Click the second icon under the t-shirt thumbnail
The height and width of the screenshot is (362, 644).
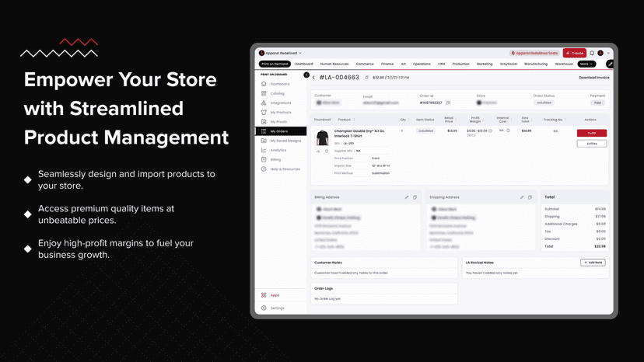point(327,151)
